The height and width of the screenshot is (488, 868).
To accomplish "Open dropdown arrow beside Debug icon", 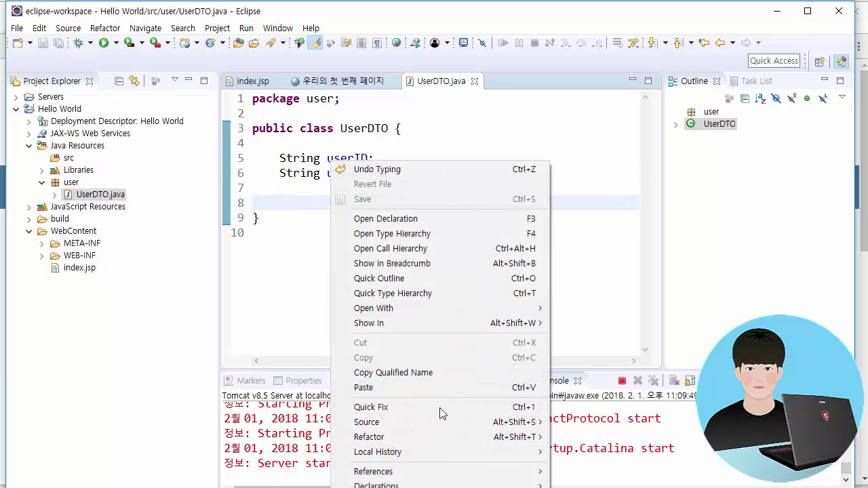I will [90, 43].
